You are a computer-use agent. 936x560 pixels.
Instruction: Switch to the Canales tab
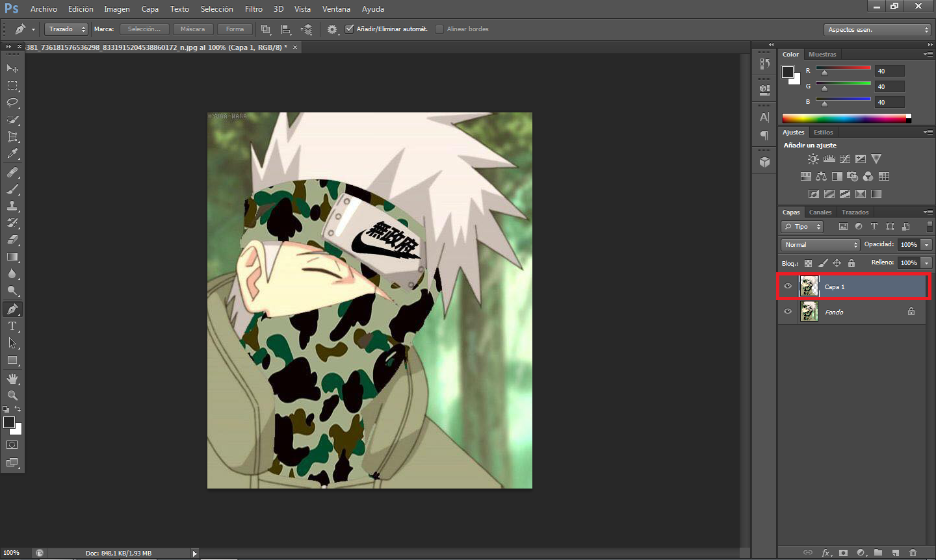820,212
